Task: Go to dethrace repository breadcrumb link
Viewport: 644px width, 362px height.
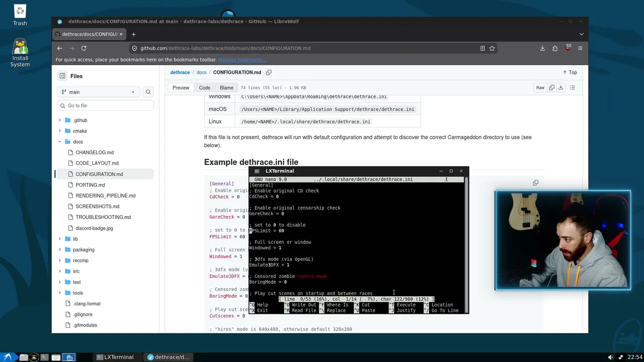Action: click(x=180, y=72)
